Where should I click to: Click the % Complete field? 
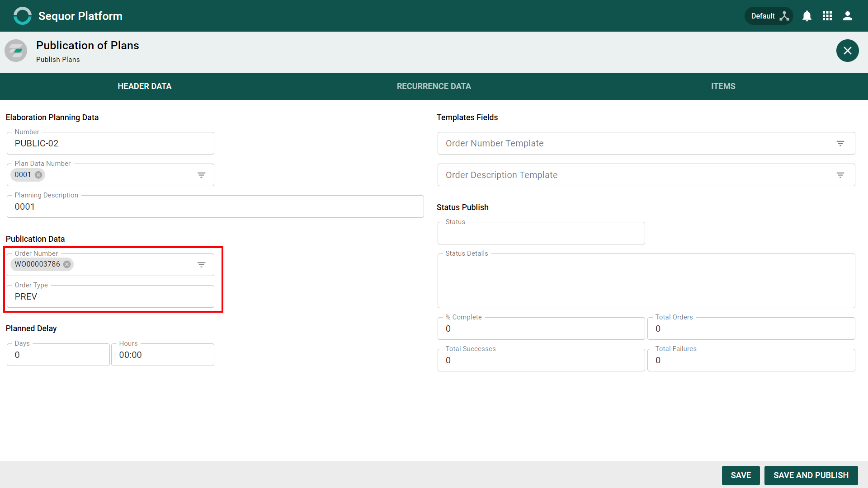pyautogui.click(x=541, y=328)
